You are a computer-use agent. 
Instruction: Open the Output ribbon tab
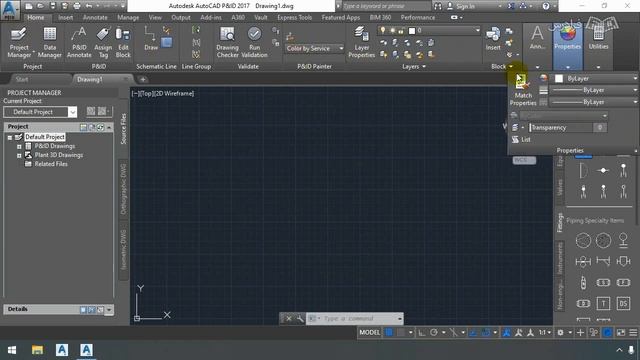click(x=181, y=18)
